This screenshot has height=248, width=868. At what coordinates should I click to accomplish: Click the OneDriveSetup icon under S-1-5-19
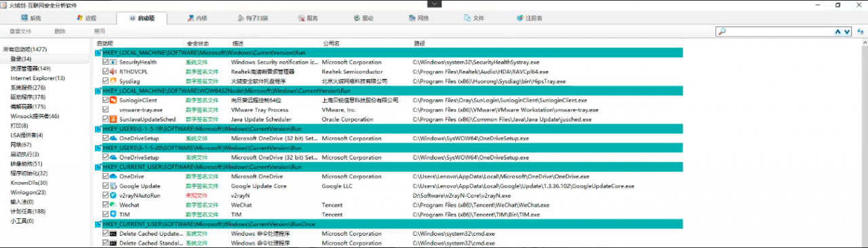(113, 138)
